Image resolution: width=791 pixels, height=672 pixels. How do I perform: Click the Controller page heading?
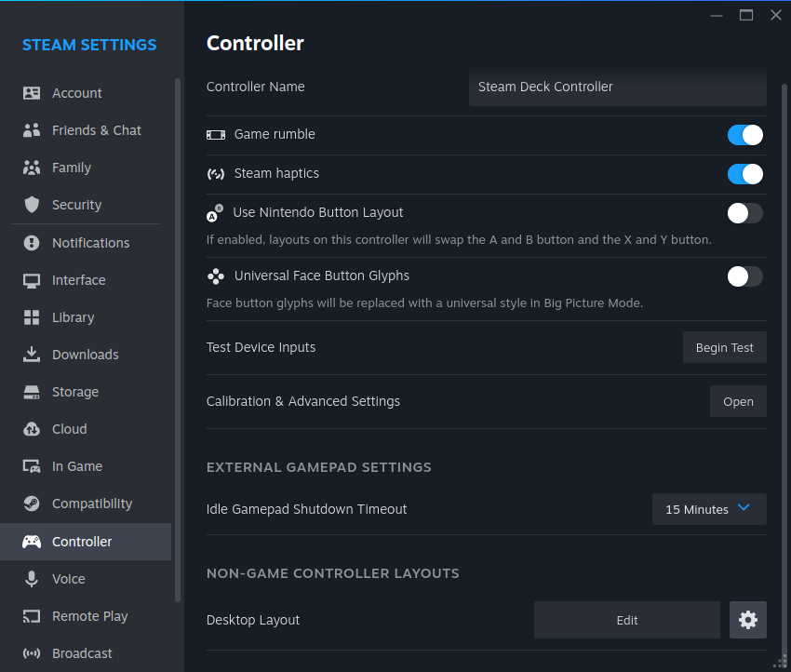(x=255, y=44)
